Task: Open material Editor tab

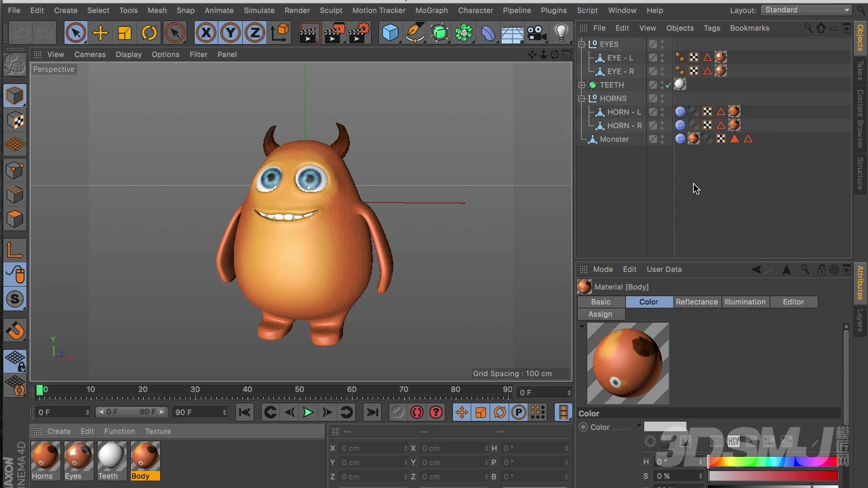Action: click(x=793, y=302)
